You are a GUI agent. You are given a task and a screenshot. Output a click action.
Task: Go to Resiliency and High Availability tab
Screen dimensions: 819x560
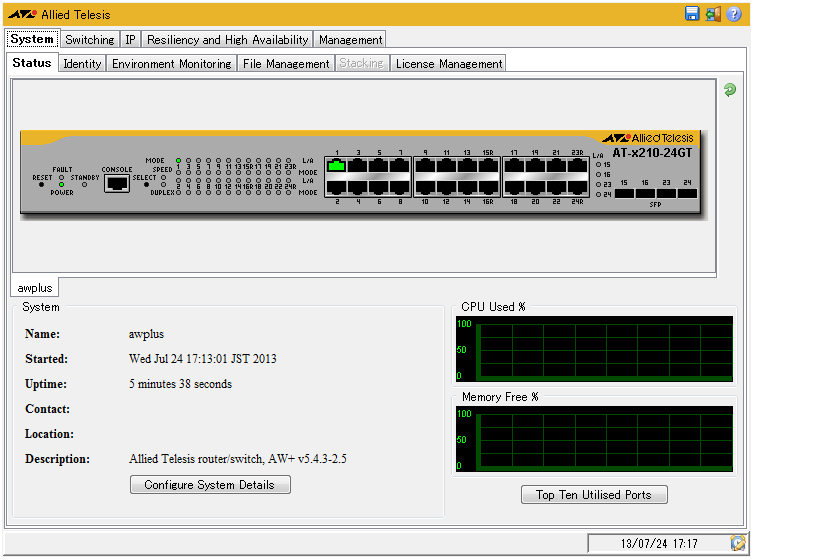pyautogui.click(x=227, y=40)
